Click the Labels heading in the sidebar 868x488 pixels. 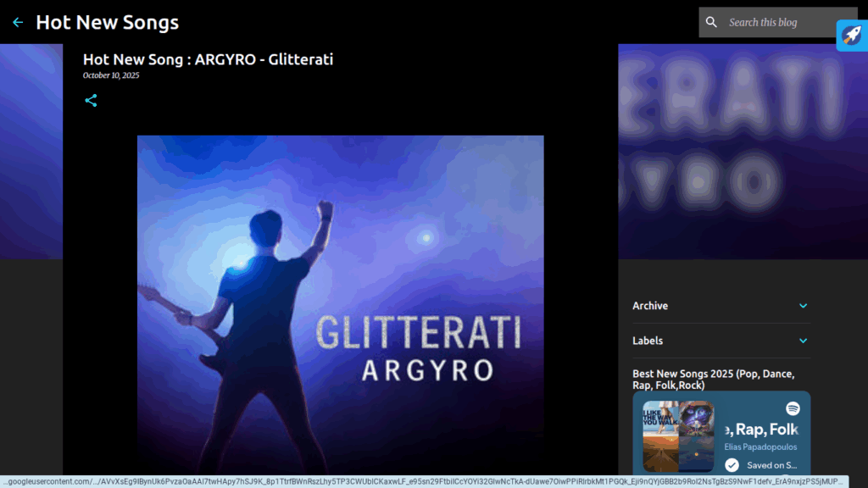pyautogui.click(x=648, y=341)
